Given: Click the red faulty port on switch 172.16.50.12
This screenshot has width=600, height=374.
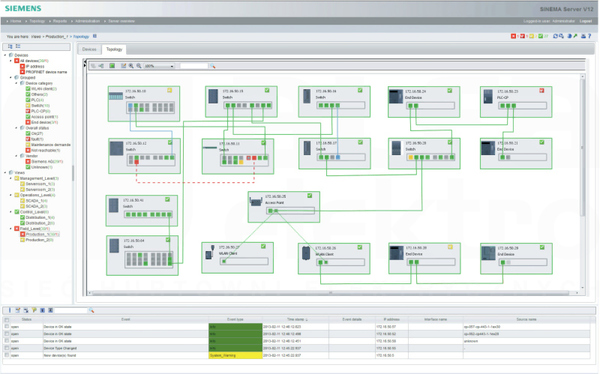Looking at the screenshot, I should (137, 162).
